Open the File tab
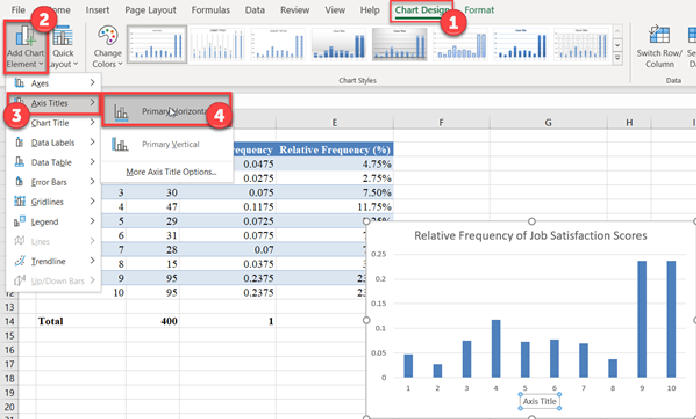Image resolution: width=696 pixels, height=419 pixels. [18, 10]
